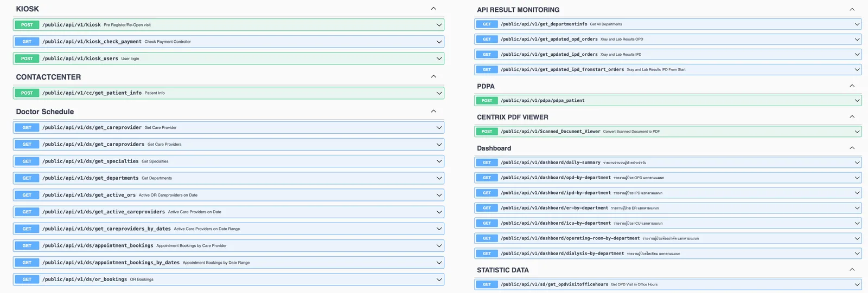Click the POST badge for Scanned_Document_Viewer
The height and width of the screenshot is (293, 868).
coord(487,132)
